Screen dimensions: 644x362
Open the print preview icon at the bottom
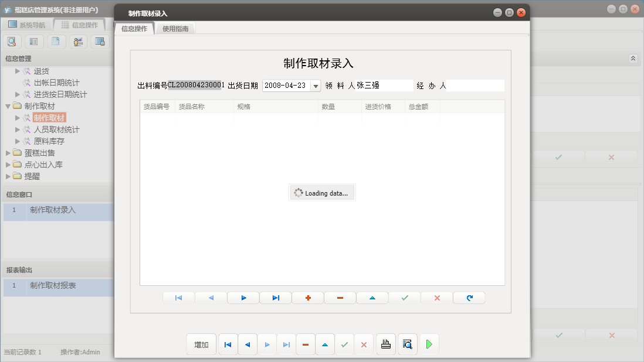point(408,344)
